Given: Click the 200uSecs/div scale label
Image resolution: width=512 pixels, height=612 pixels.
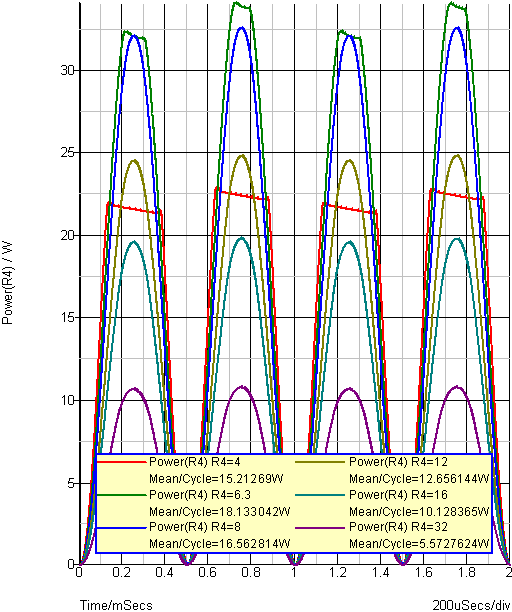Looking at the screenshot, I should (x=472, y=605).
